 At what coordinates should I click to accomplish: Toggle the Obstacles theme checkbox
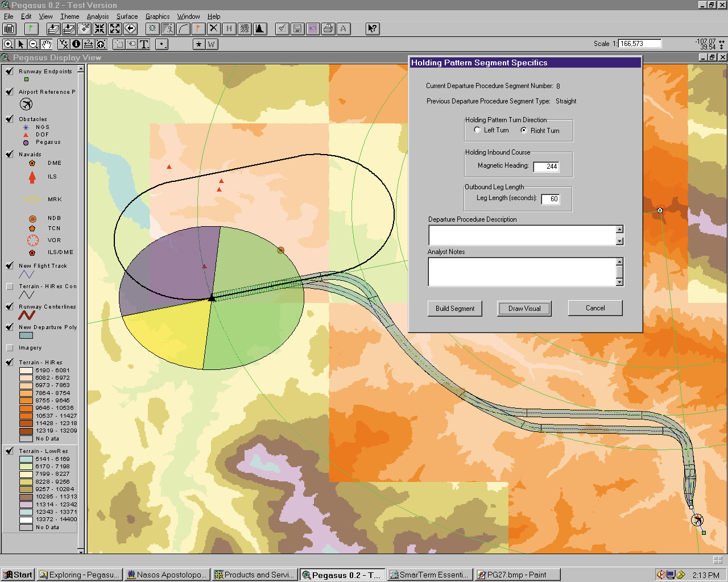coord(10,119)
